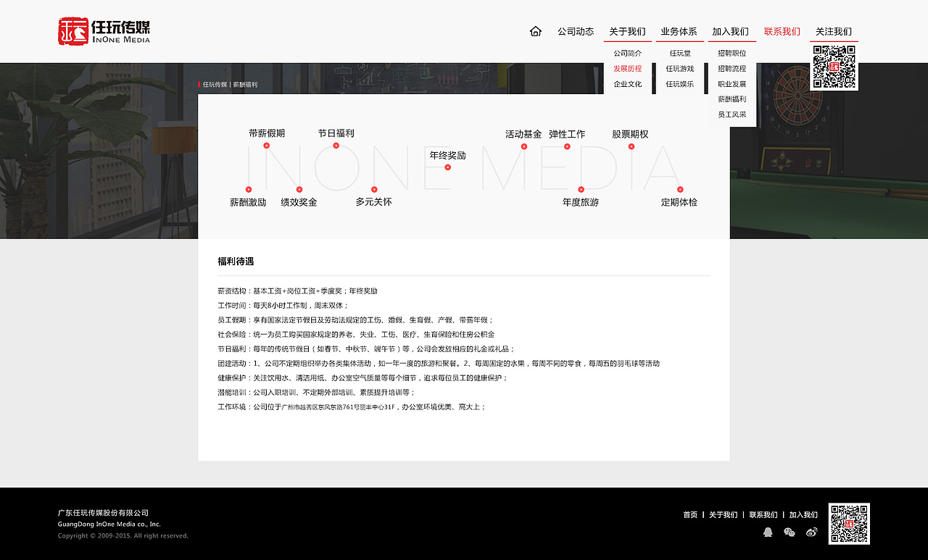The image size is (928, 560).
Task: Select 公司简介 in the submenu
Action: tap(628, 53)
